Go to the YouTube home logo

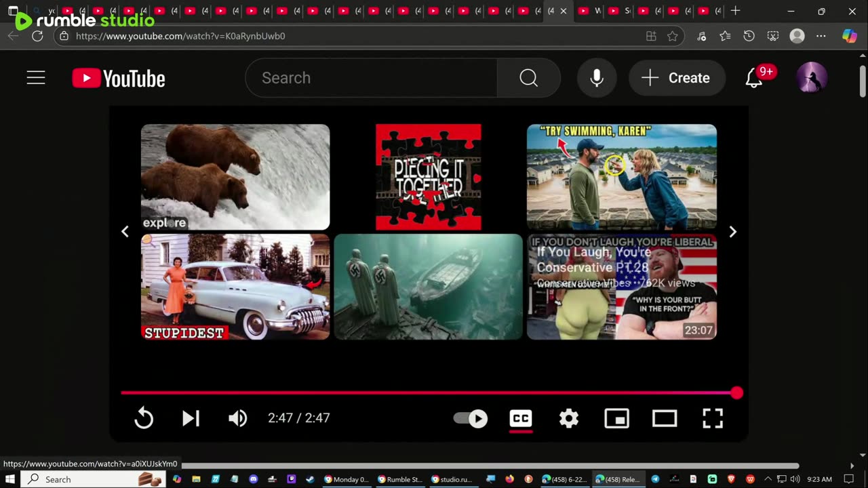tap(119, 79)
